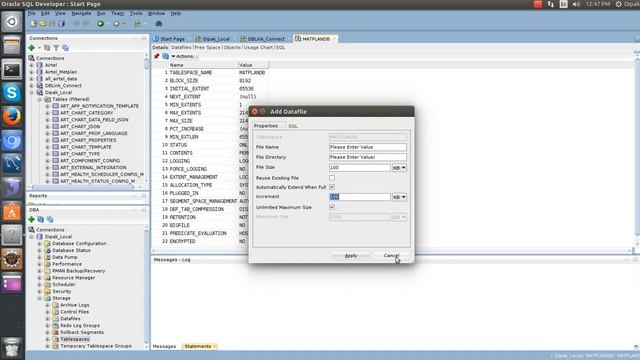640x360 pixels.
Task: Click the Increment value field
Action: 360,197
